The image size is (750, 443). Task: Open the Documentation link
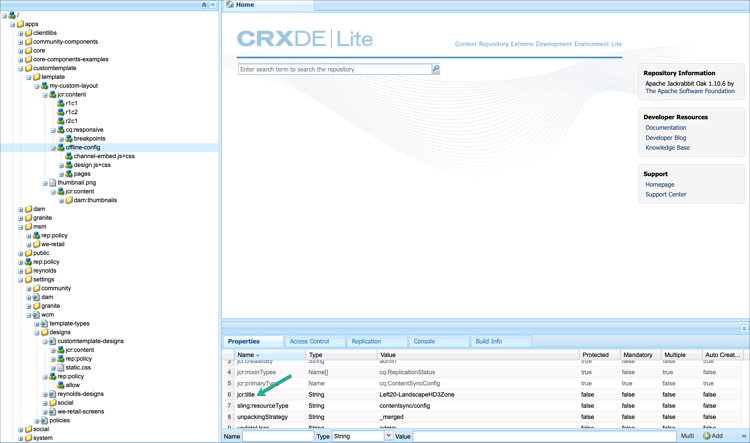(665, 128)
